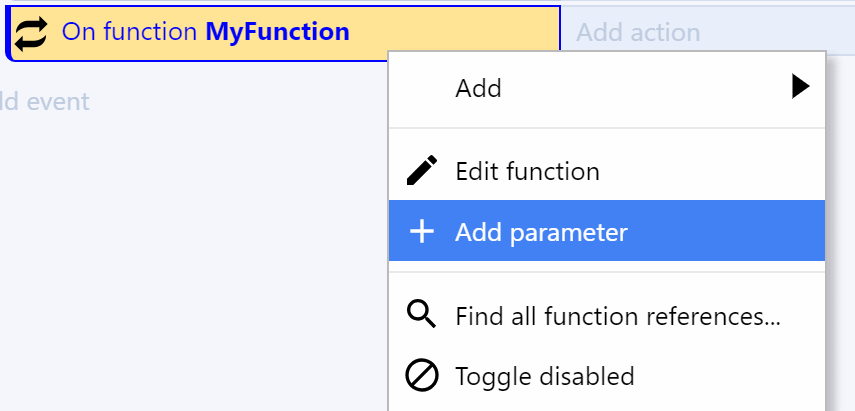
Task: Select the Add parameter menu item
Action: pyautogui.click(x=607, y=231)
